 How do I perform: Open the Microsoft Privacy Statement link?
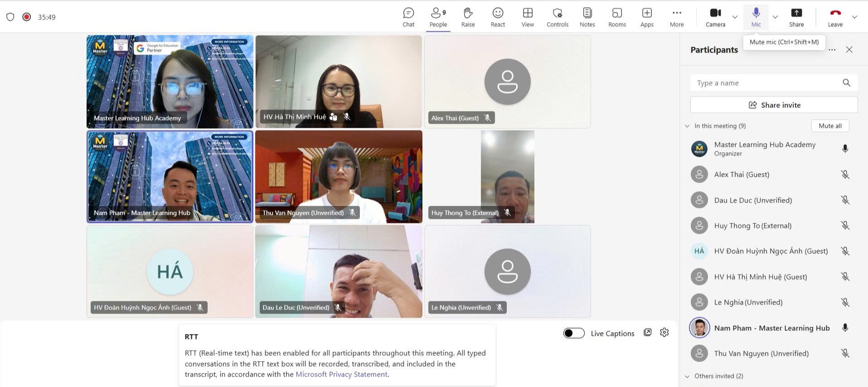(341, 374)
